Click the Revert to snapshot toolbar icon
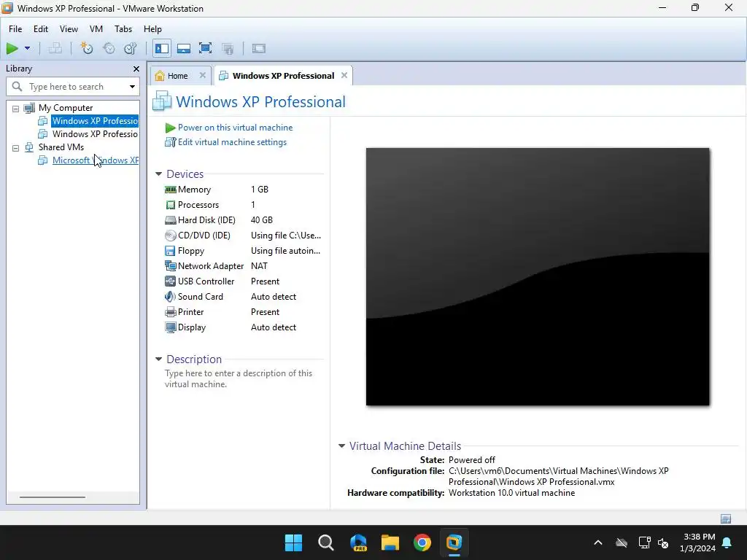The height and width of the screenshot is (560, 747). click(109, 48)
